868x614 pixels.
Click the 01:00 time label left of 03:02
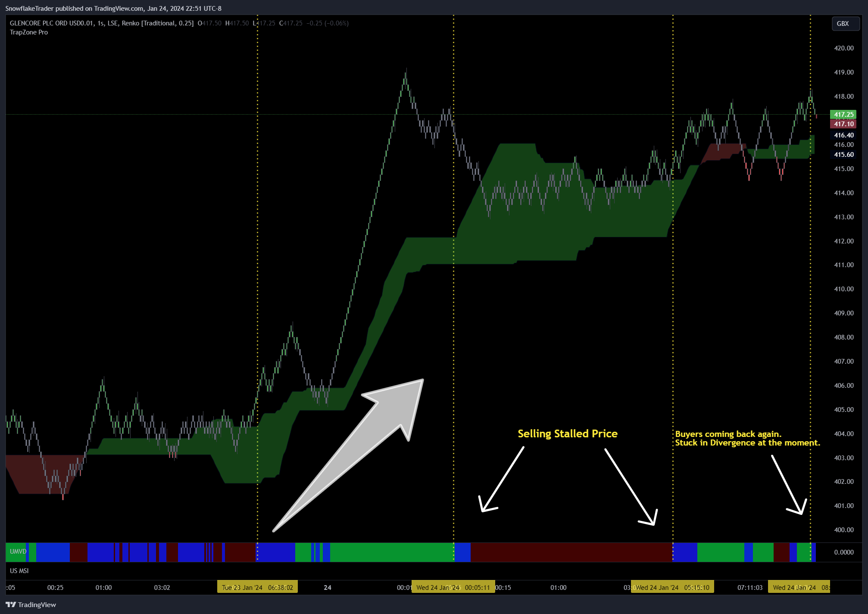[103, 587]
